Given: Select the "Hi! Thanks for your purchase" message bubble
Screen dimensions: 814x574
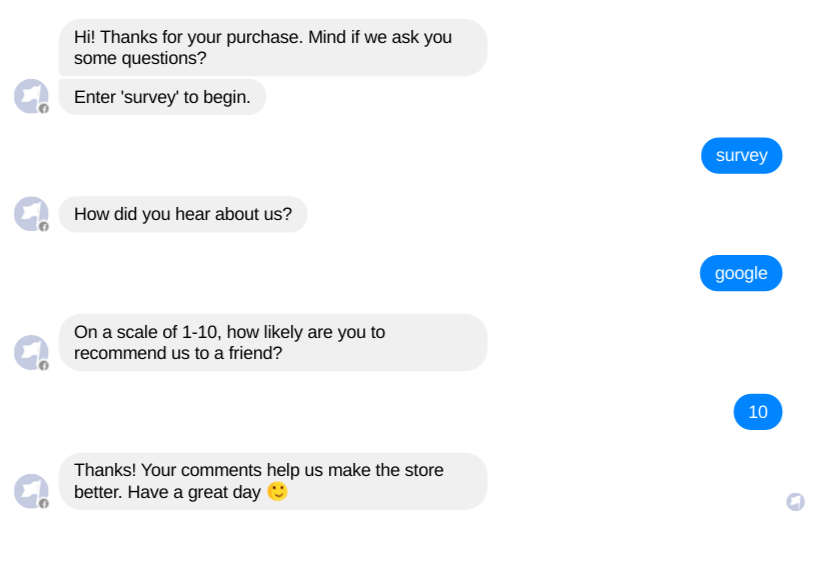Looking at the screenshot, I should 273,48.
